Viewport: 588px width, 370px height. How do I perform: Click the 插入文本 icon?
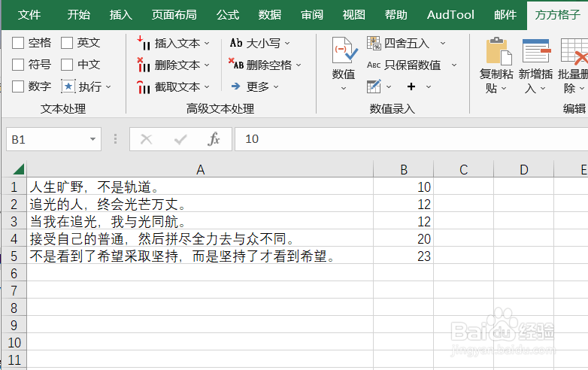click(144, 43)
